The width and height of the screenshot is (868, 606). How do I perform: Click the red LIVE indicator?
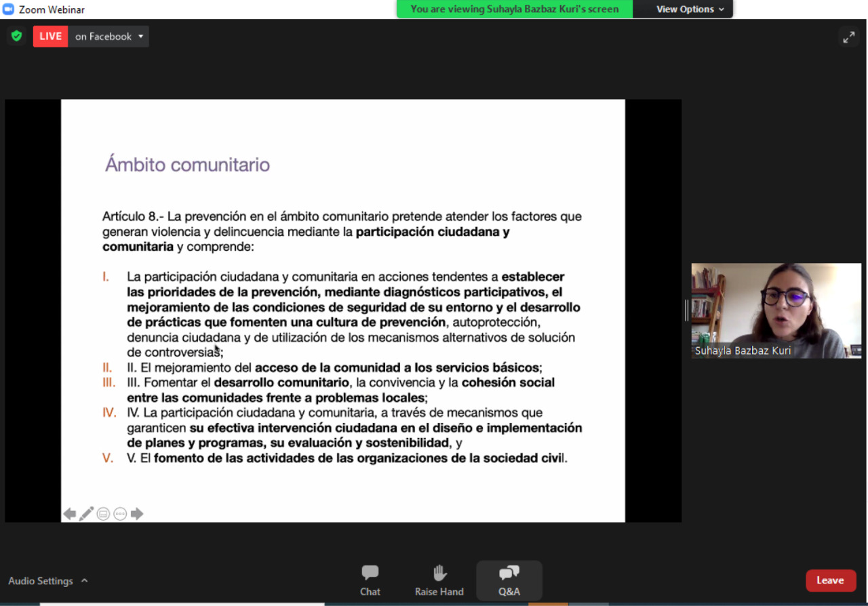click(50, 36)
